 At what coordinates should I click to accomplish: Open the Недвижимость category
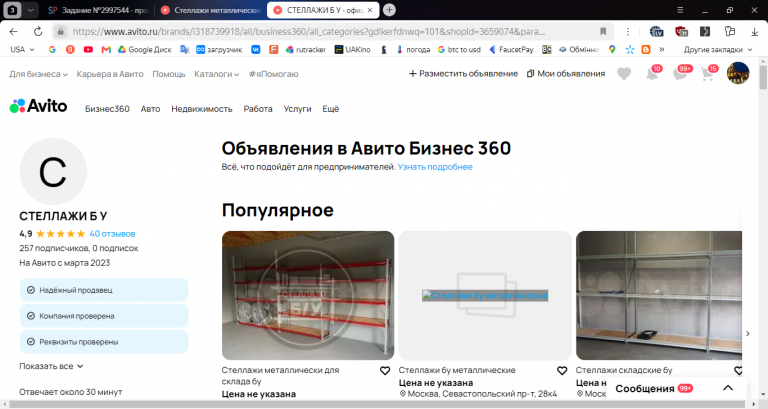[202, 109]
